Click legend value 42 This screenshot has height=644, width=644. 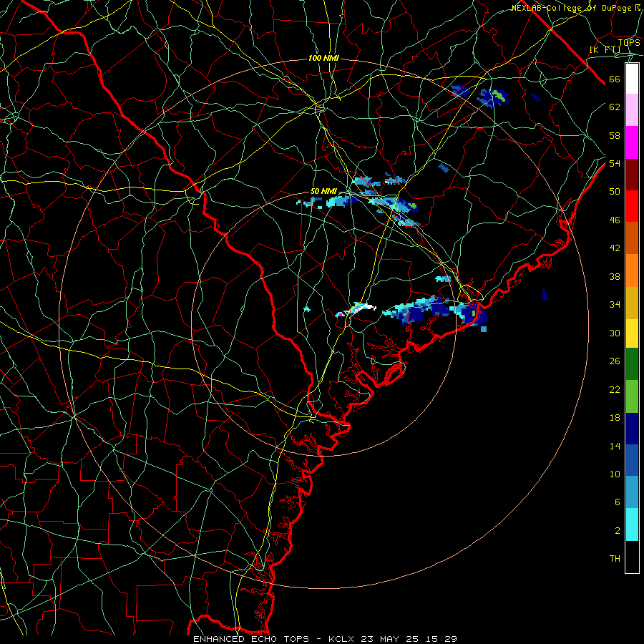point(615,248)
